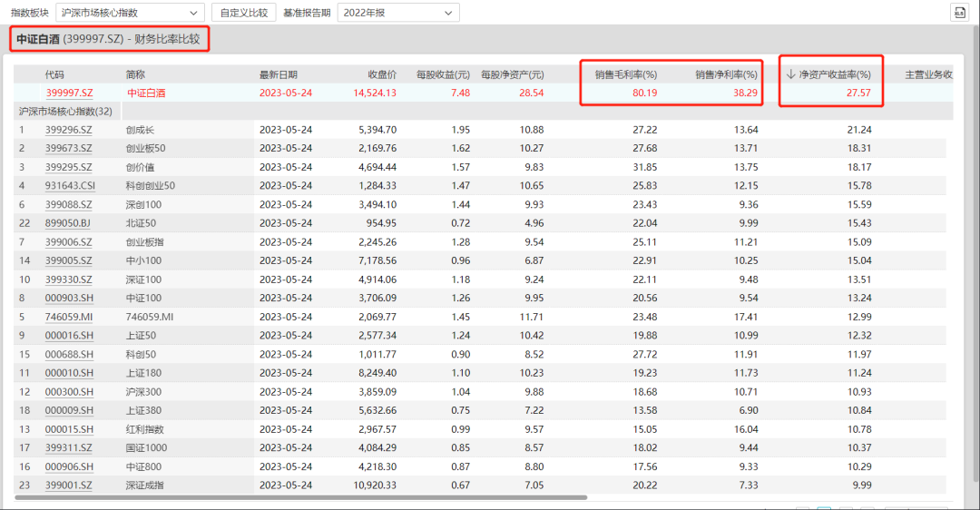The width and height of the screenshot is (980, 510).
Task: Click the 自定义比较 button
Action: click(x=244, y=13)
